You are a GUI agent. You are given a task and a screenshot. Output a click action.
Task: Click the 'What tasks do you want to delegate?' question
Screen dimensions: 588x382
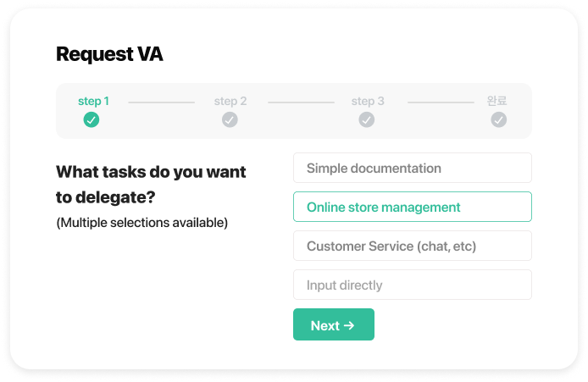point(151,184)
